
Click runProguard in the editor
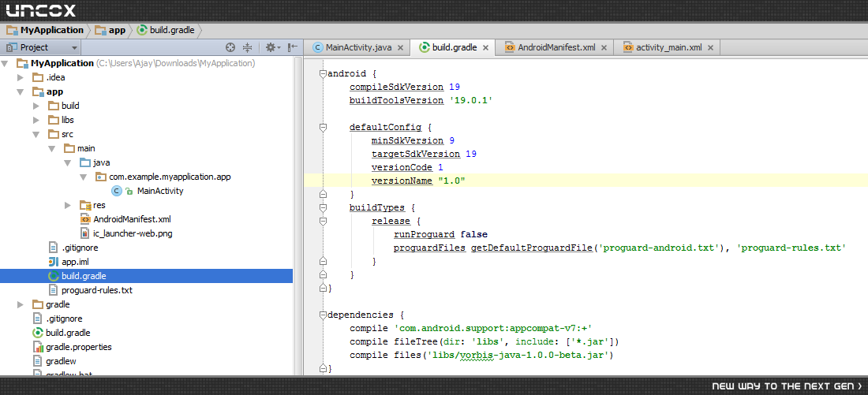click(x=424, y=235)
